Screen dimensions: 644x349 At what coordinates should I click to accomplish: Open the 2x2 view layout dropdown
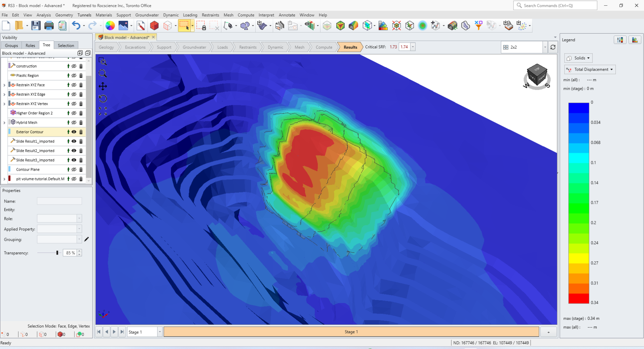(545, 47)
